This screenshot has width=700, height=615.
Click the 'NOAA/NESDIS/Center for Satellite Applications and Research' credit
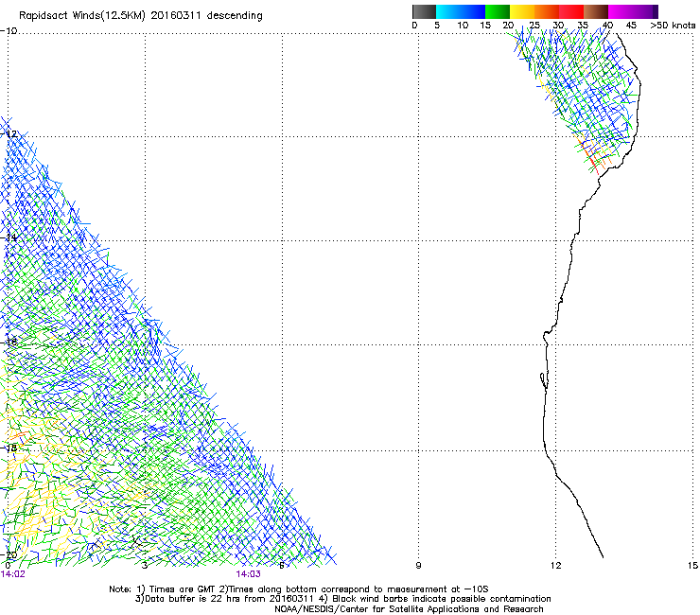click(409, 609)
